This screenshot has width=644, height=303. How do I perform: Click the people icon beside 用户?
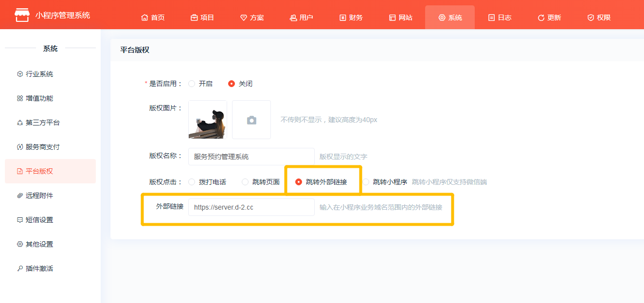coord(293,18)
